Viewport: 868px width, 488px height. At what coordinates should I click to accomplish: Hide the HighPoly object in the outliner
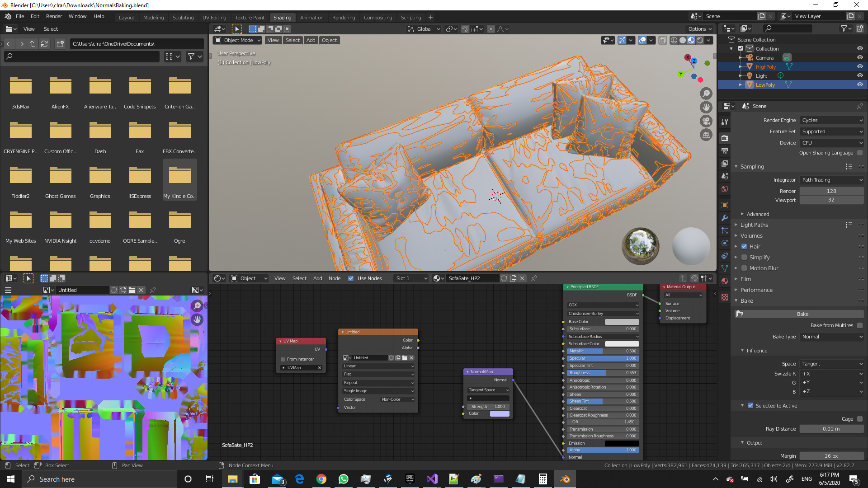click(x=860, y=66)
